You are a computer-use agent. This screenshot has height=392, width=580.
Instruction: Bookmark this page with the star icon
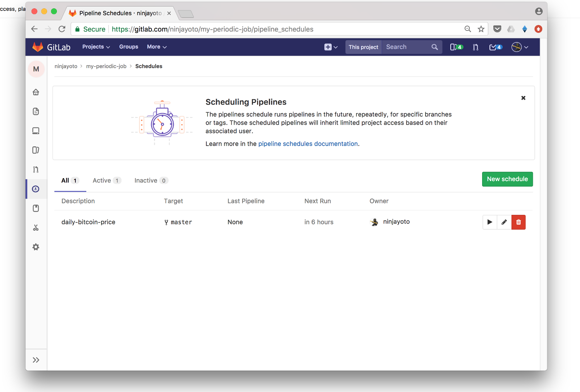tap(481, 29)
